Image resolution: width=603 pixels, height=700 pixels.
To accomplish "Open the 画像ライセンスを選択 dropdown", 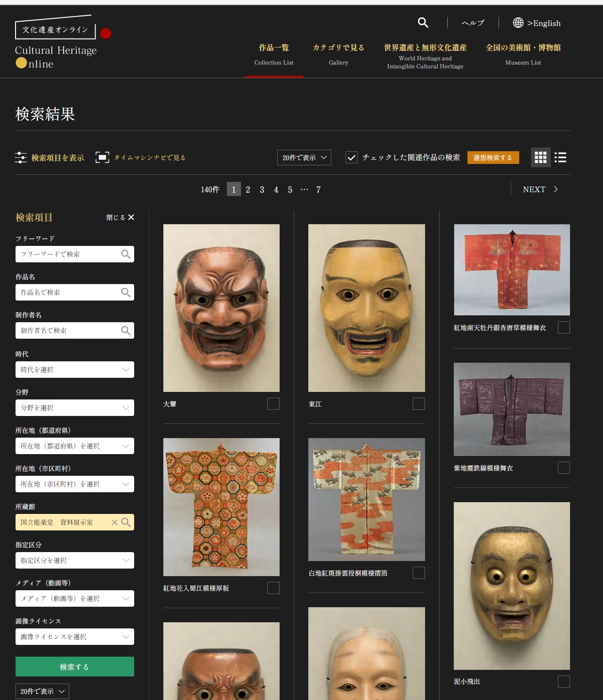I will pyautogui.click(x=75, y=637).
